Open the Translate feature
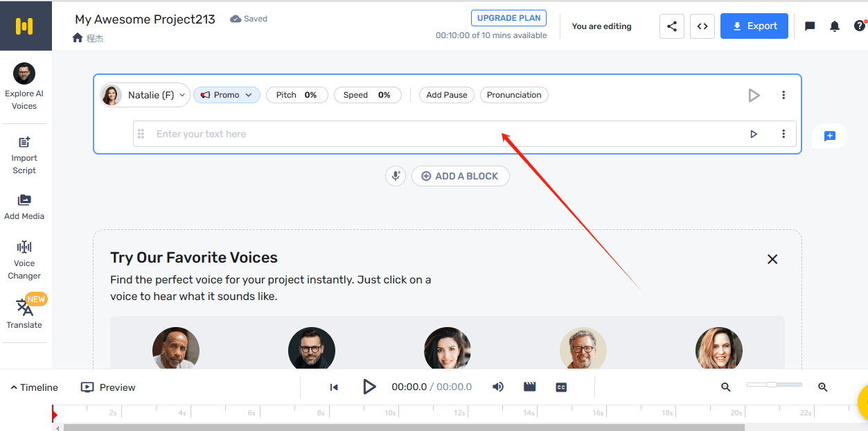 [24, 313]
